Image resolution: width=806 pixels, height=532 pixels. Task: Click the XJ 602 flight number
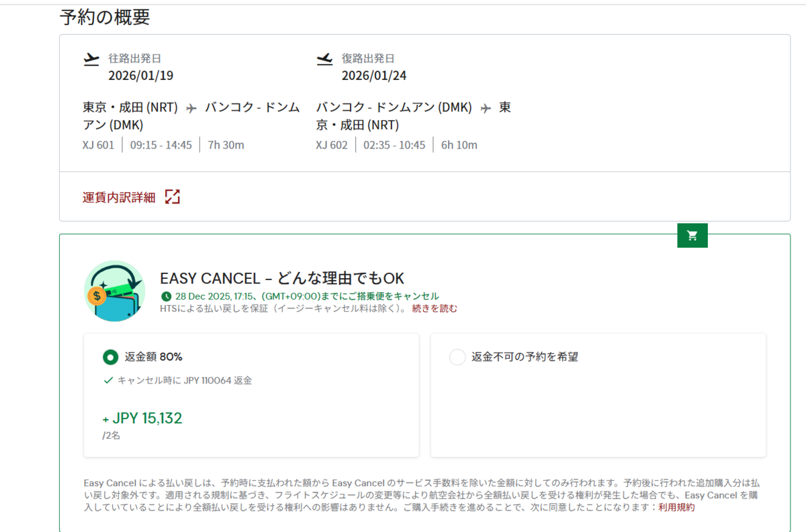(x=332, y=145)
